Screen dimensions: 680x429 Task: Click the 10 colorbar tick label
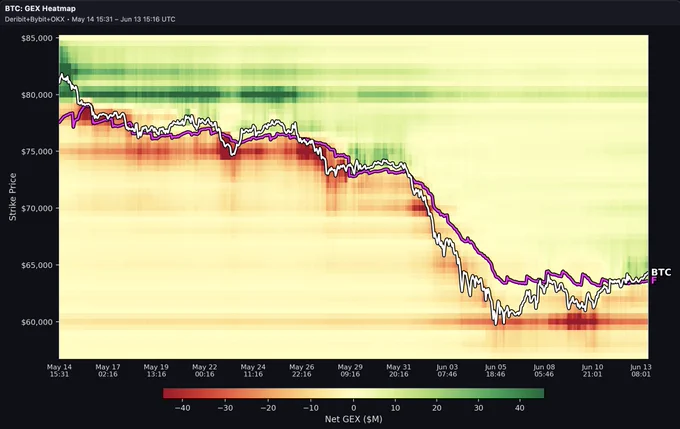tap(395, 408)
